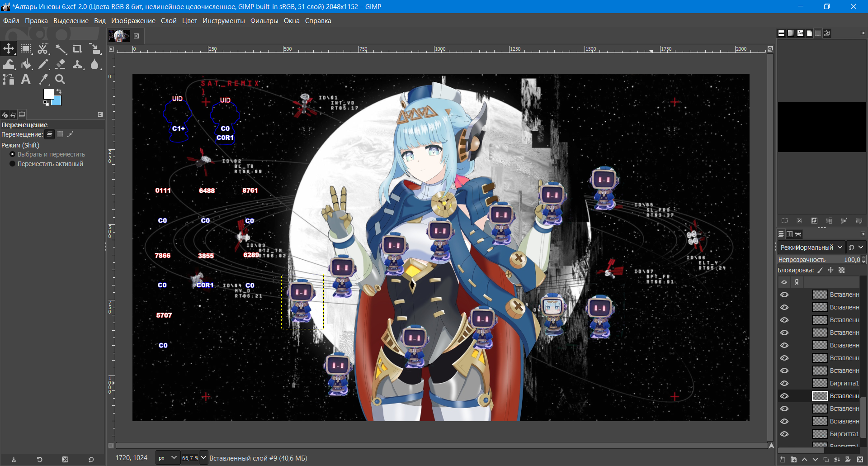Open the px units dropdown in status bar
The width and height of the screenshot is (868, 466).
pos(168,458)
